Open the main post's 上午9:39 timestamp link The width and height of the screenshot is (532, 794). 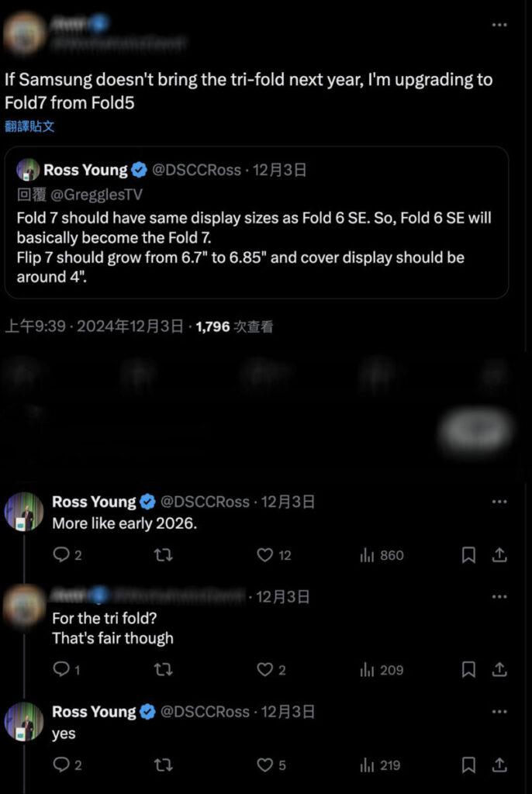35,326
